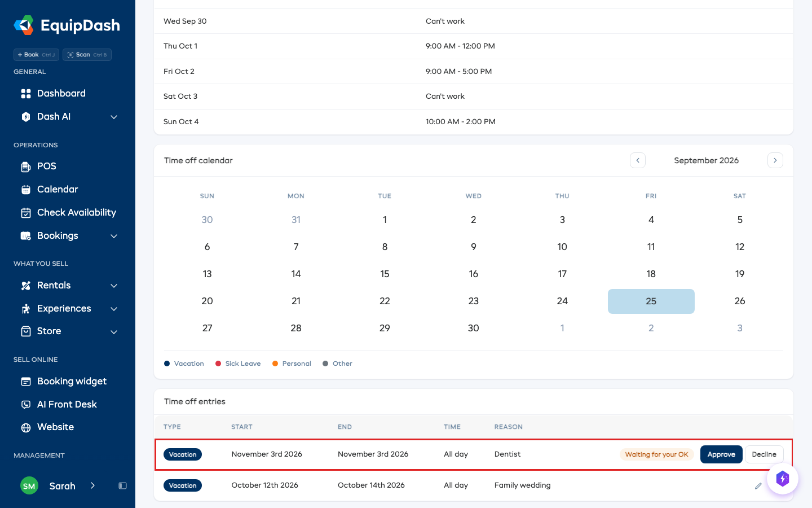This screenshot has width=812, height=508.
Task: Select September 16 on the calendar
Action: 474,274
